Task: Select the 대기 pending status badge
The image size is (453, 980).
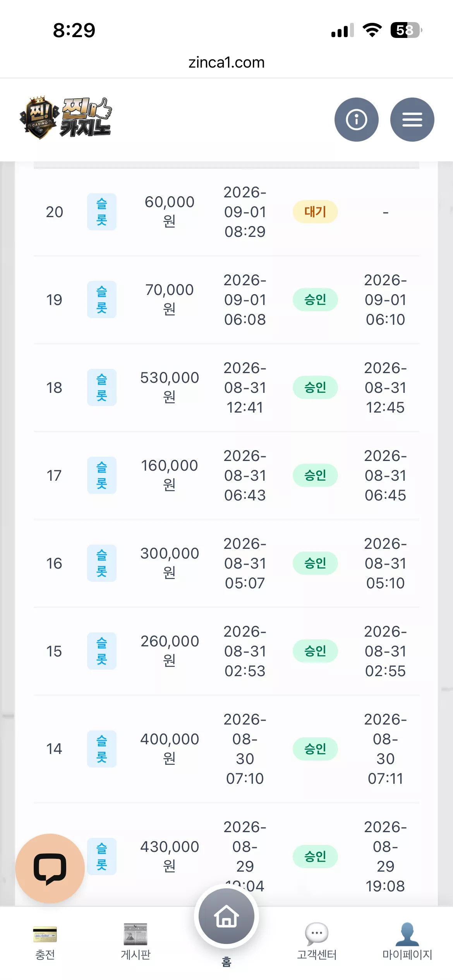Action: 315,212
